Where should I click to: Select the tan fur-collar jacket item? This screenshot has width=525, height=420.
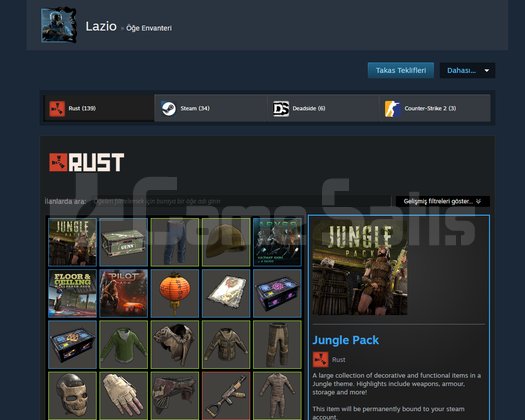pyautogui.click(x=175, y=345)
